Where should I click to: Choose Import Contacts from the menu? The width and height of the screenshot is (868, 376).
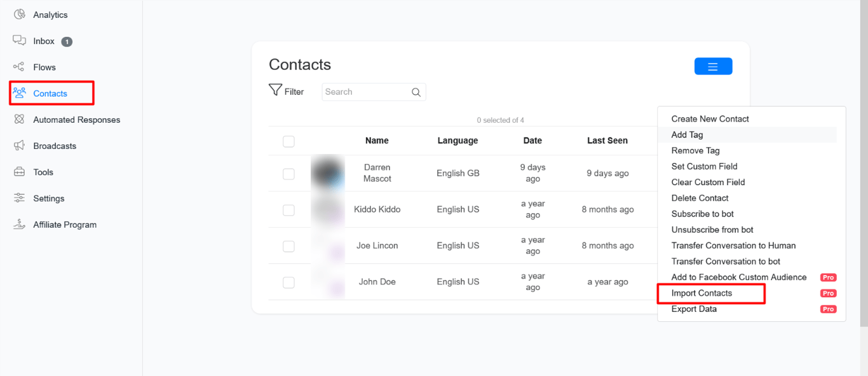coord(702,293)
